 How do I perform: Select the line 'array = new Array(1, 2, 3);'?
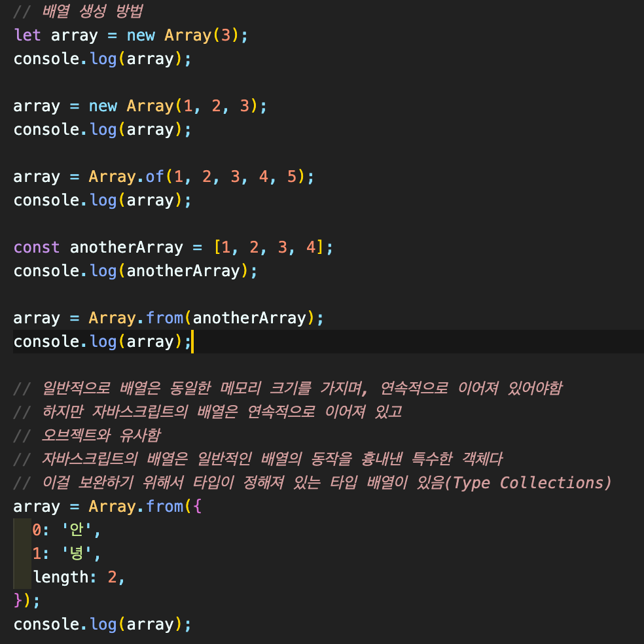tap(140, 106)
